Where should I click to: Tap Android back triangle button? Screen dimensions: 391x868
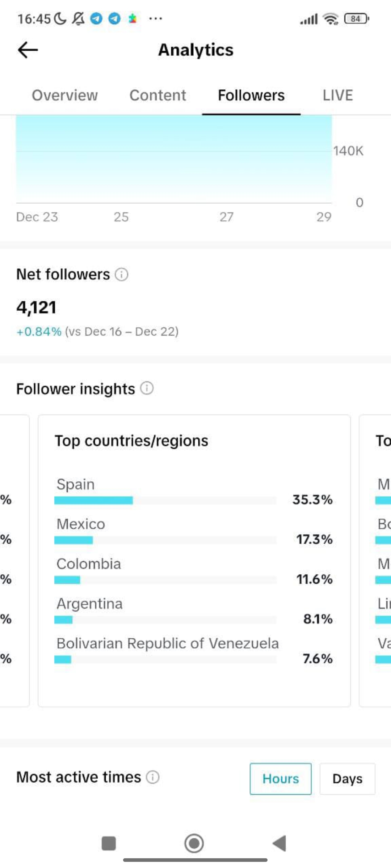pyautogui.click(x=279, y=843)
